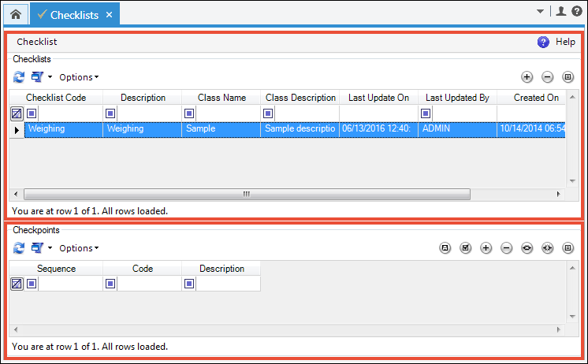The height and width of the screenshot is (364, 588).
Task: Sort by Last Update On column header
Action: point(379,98)
